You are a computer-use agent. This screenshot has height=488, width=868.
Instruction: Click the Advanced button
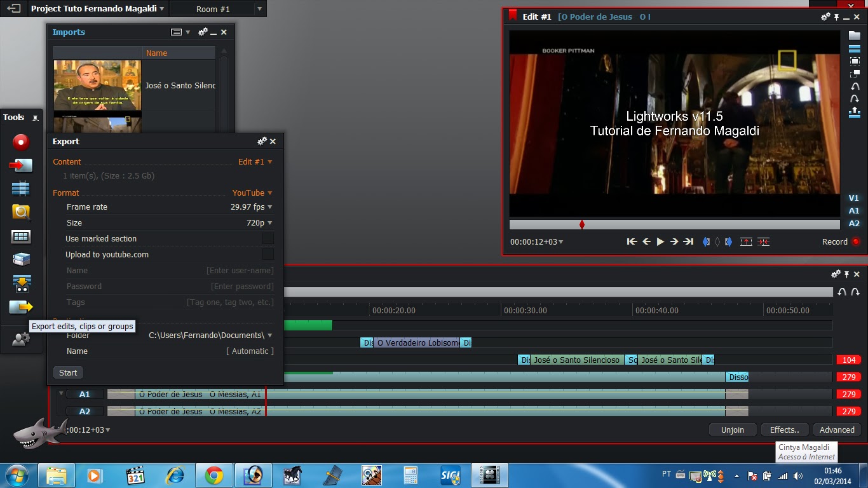point(837,430)
